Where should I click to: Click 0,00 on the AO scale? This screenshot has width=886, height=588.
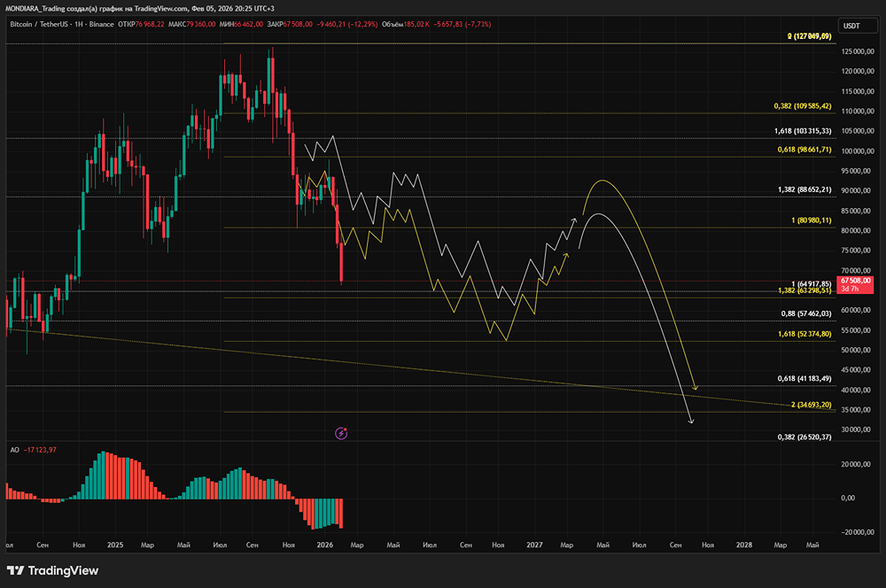849,499
